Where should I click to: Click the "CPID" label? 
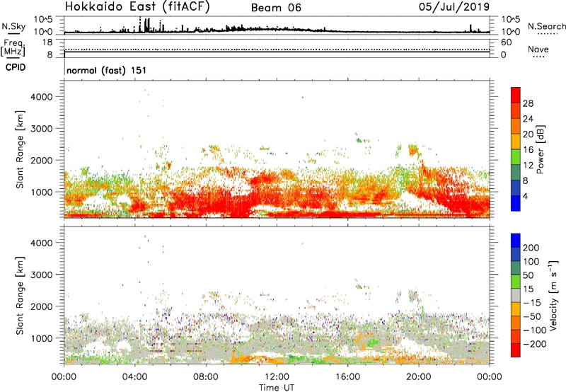16,67
